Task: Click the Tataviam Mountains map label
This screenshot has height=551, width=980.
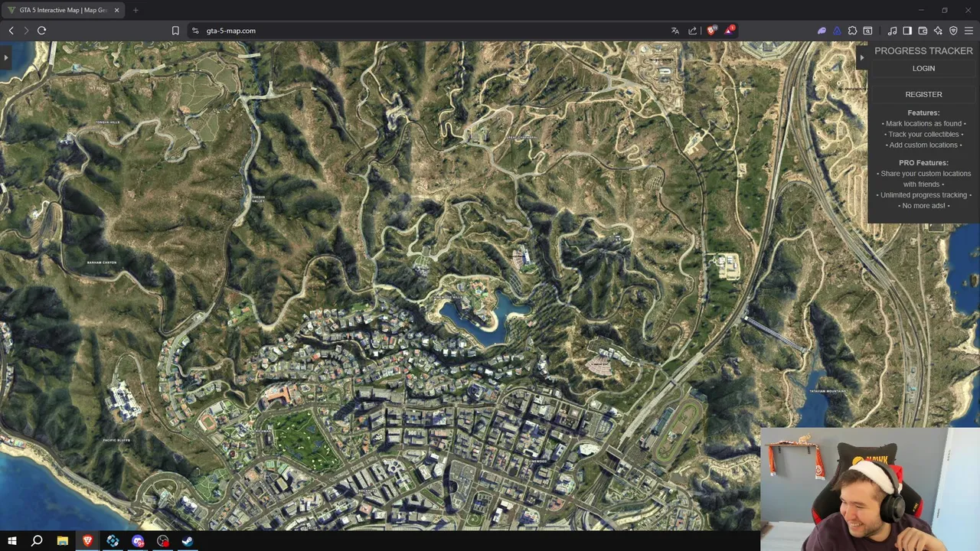Action: (x=828, y=391)
